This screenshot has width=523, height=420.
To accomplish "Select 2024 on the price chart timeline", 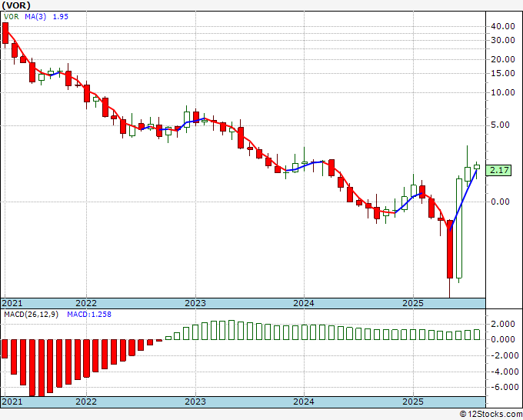I will tap(304, 303).
